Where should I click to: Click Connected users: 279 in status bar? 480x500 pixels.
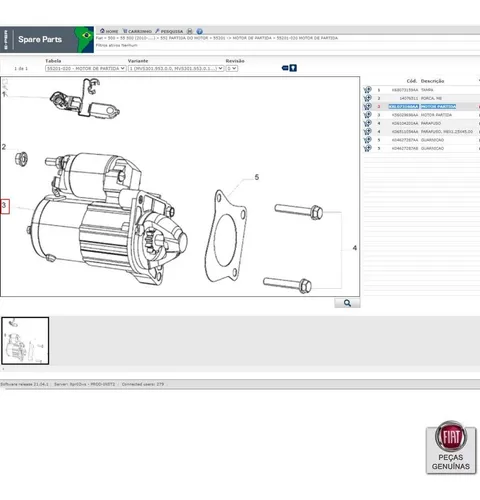click(x=143, y=384)
